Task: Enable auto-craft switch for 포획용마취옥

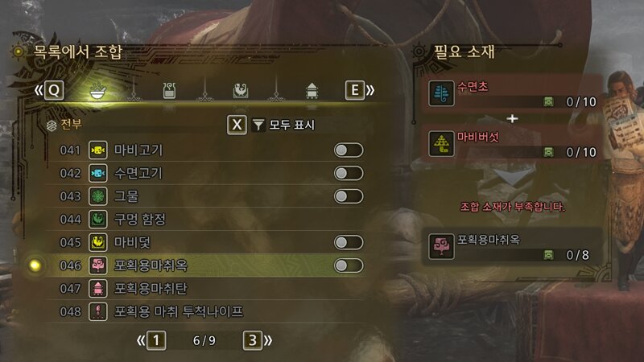Action: [x=349, y=265]
